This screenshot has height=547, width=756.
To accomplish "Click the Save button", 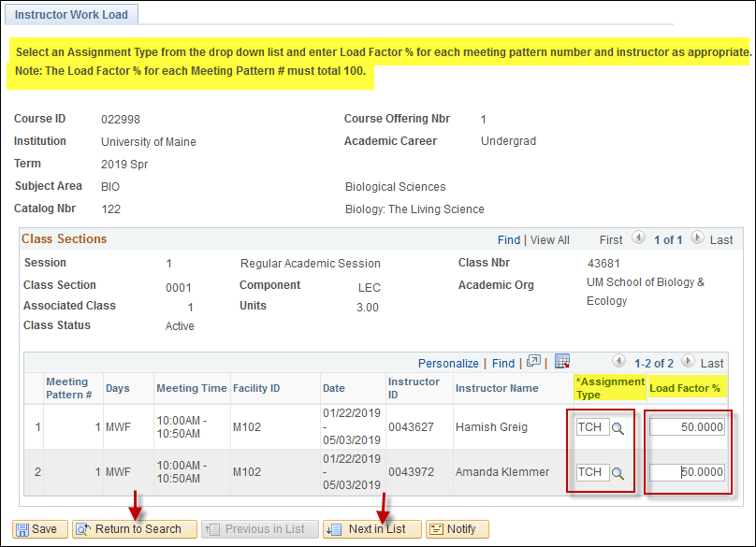I will click(39, 529).
